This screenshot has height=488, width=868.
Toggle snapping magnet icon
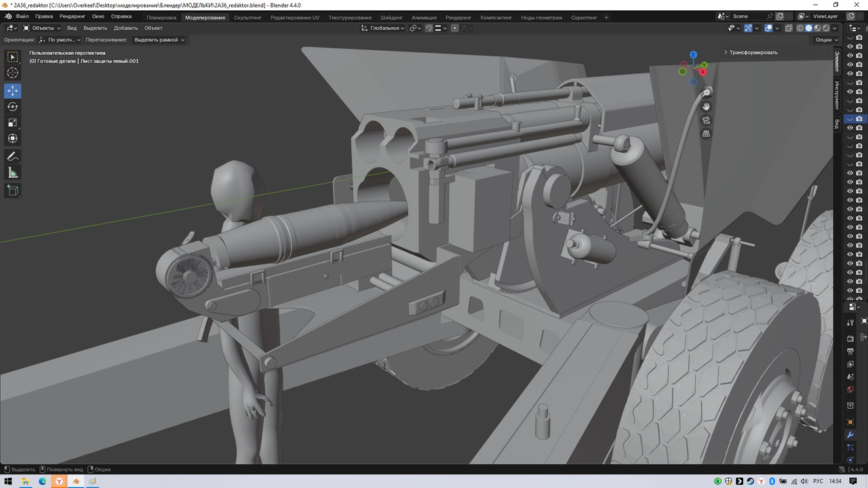coord(429,28)
